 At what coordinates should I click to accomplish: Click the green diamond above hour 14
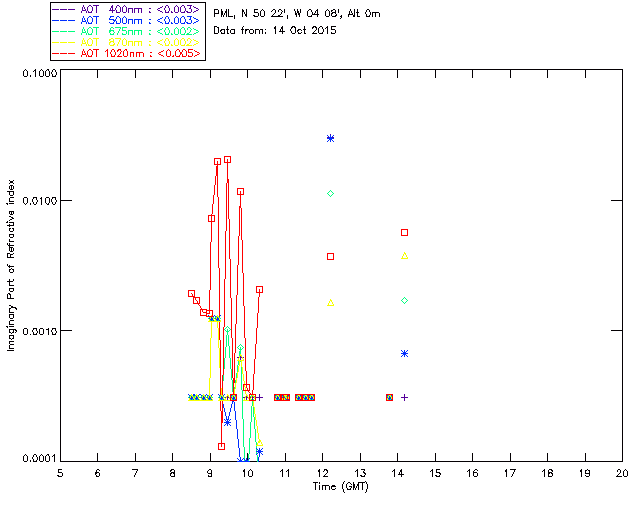[x=404, y=301]
